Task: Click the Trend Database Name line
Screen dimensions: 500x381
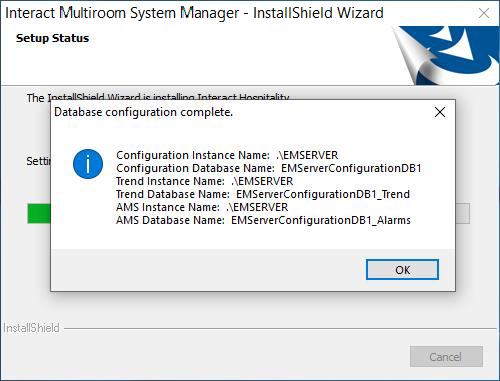Action: [x=263, y=194]
